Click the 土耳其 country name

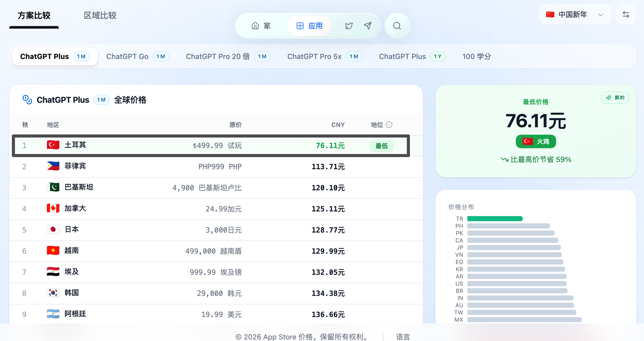pos(75,145)
